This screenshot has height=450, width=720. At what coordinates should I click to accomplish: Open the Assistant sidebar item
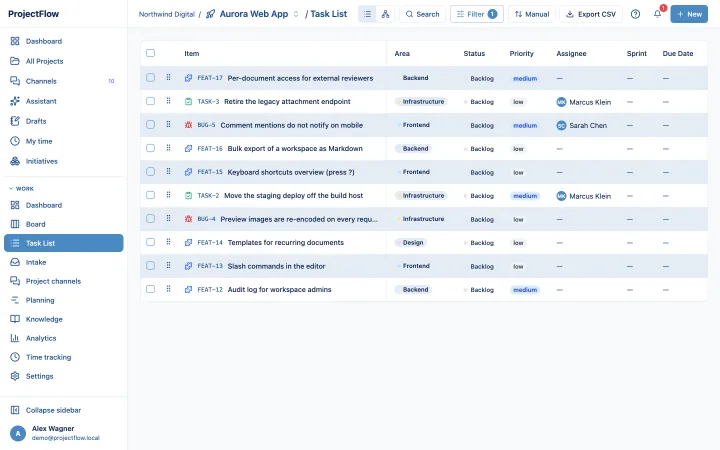point(63,101)
